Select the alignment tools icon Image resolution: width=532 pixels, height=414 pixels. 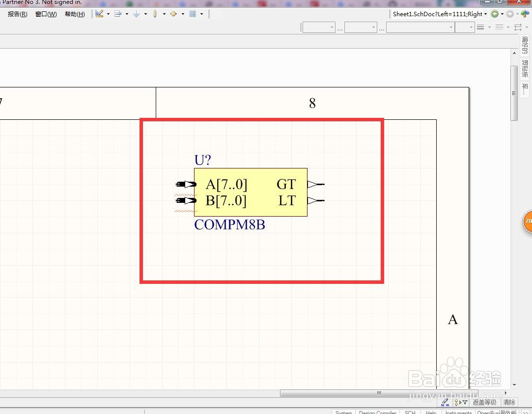[118, 14]
